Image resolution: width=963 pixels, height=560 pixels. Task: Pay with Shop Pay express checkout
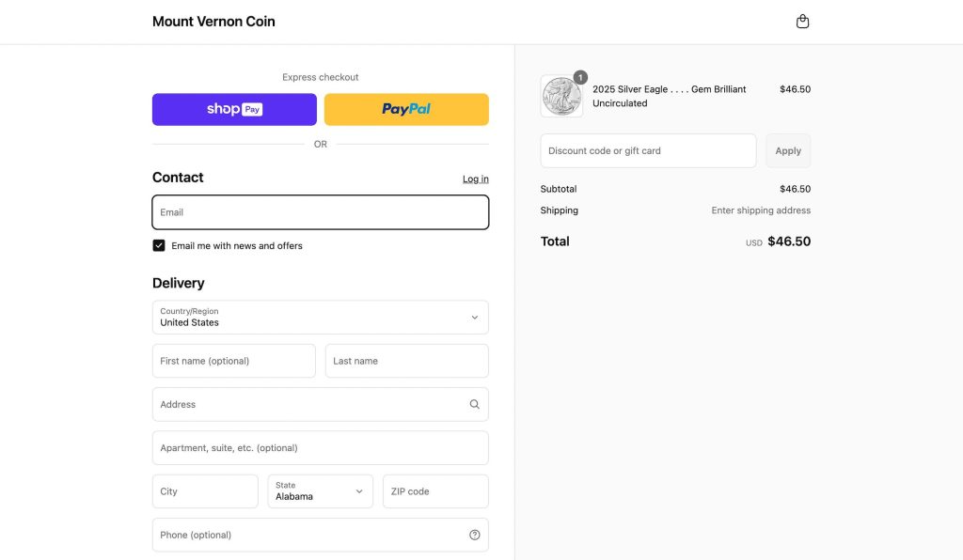click(234, 109)
